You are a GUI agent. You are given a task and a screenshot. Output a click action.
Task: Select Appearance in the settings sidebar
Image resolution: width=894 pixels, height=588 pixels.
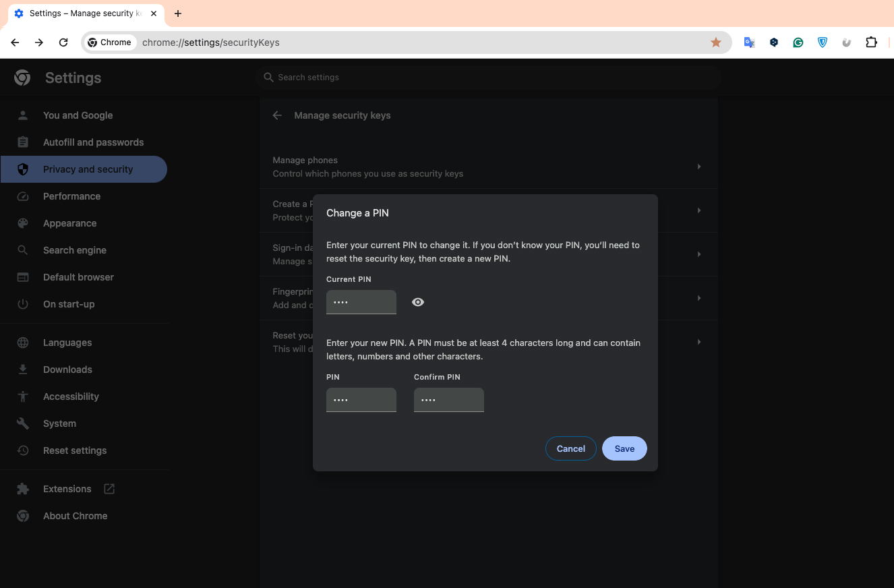[69, 223]
